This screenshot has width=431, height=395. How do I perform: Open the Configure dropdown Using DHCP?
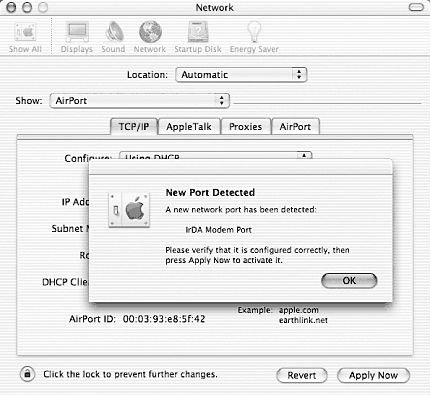215,155
